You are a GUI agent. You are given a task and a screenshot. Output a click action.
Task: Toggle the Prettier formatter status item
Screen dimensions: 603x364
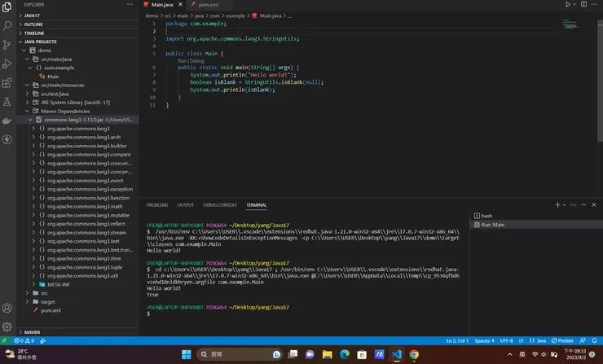(561, 340)
